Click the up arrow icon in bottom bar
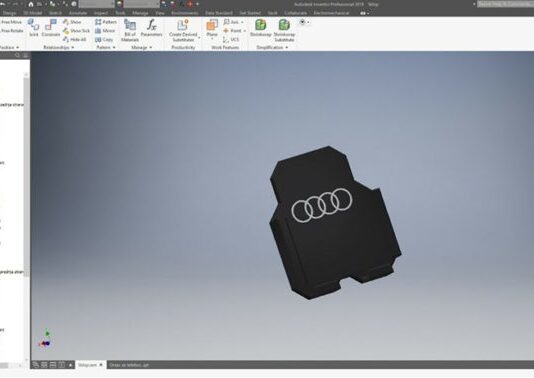The image size is (534, 378). click(70, 365)
